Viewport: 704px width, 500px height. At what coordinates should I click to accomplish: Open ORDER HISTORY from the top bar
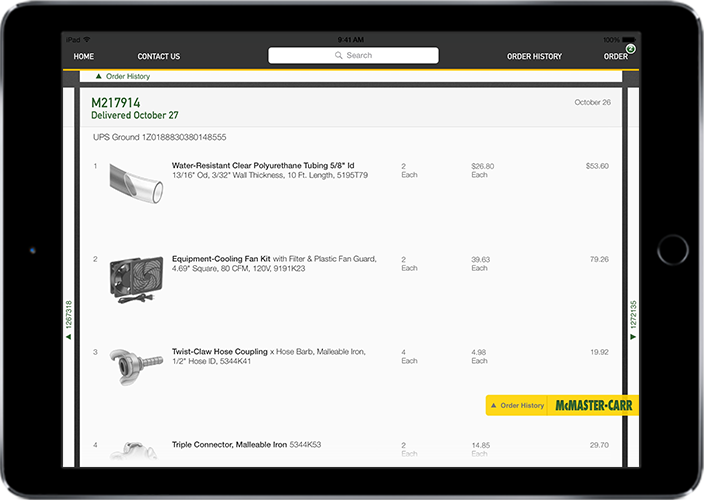tap(534, 56)
